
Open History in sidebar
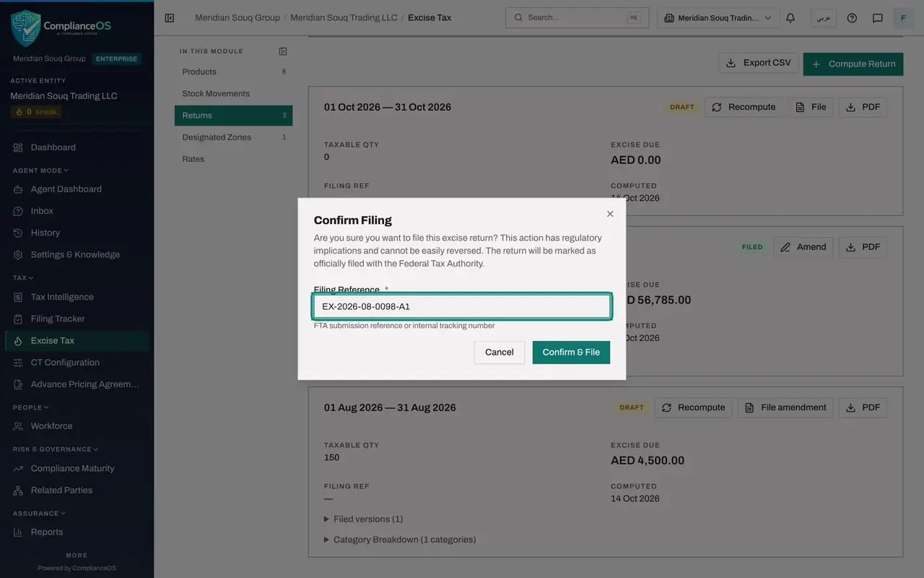point(77,233)
